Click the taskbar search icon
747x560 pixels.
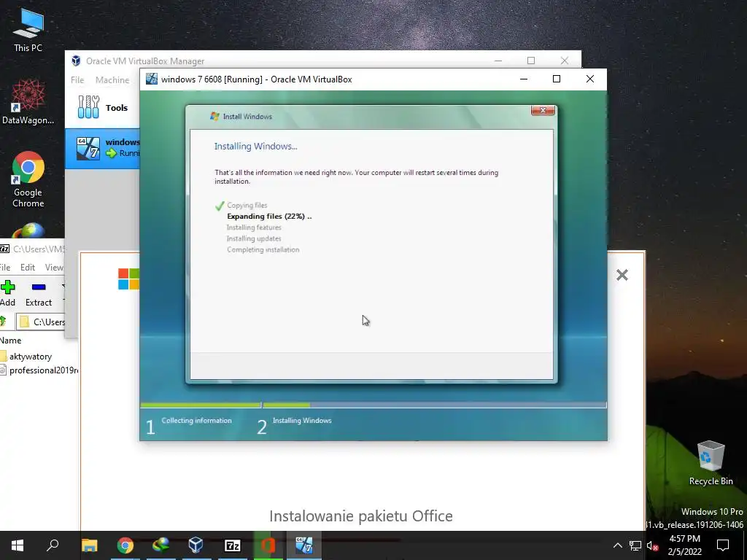(53, 545)
